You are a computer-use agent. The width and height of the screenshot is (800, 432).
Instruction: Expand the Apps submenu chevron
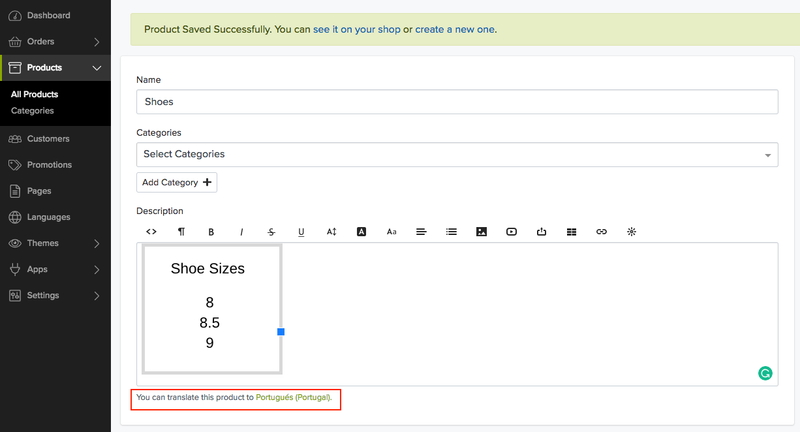click(x=96, y=269)
